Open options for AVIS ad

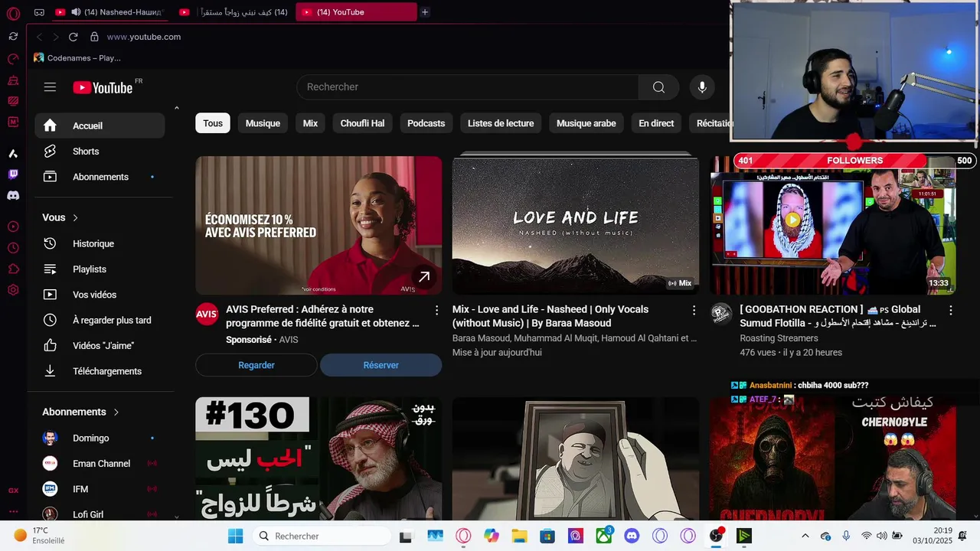(x=437, y=310)
